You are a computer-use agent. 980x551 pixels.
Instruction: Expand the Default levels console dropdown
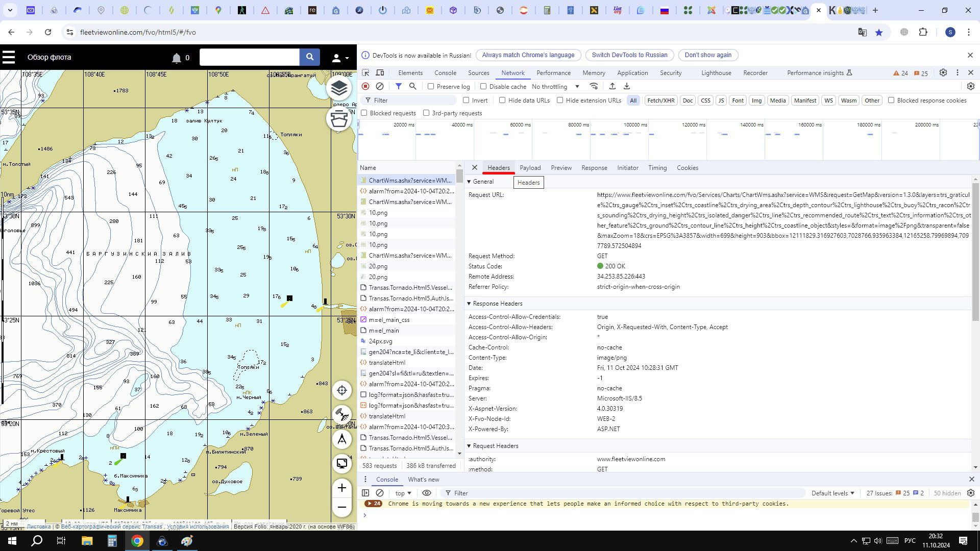click(832, 493)
